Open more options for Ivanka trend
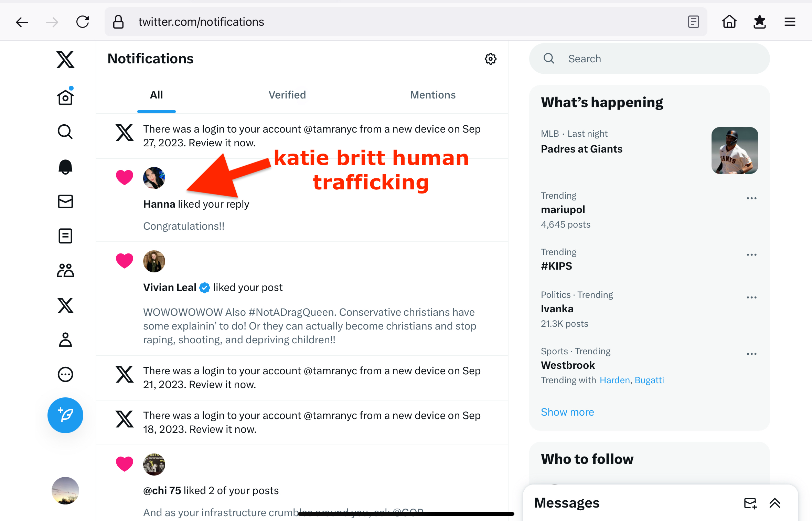This screenshot has height=521, width=812. tap(751, 298)
